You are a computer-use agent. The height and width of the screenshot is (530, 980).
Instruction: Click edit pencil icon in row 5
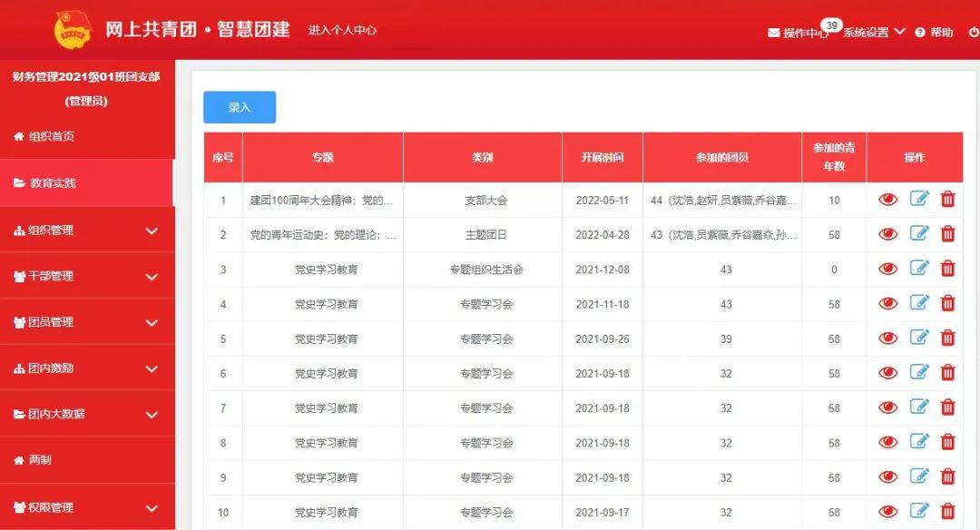[x=919, y=338]
